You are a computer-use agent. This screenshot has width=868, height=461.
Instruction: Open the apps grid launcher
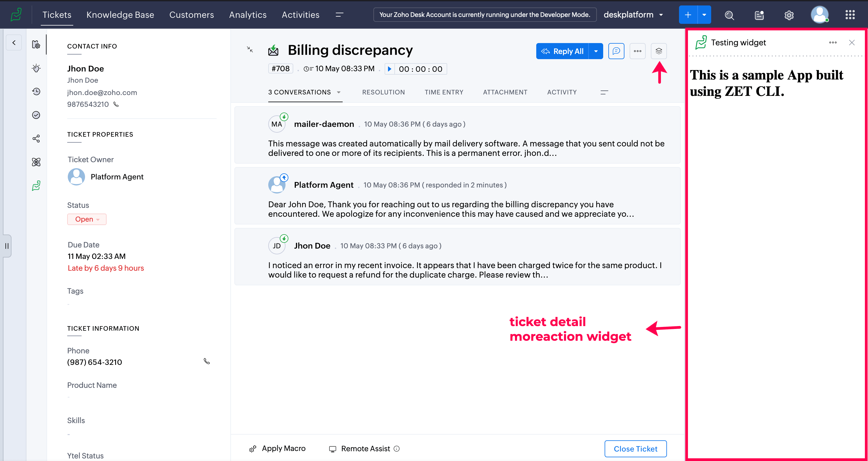[850, 15]
